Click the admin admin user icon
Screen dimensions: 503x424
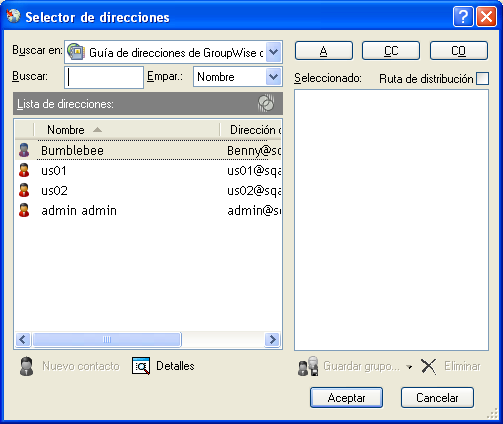point(24,210)
